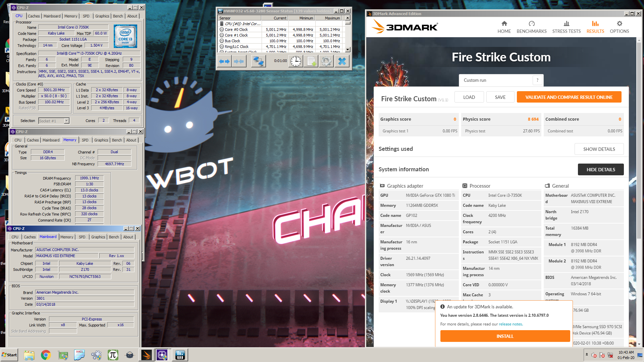Click the BIOS Version 3801 field
Viewport: 644px width, 362px height.
(85, 298)
